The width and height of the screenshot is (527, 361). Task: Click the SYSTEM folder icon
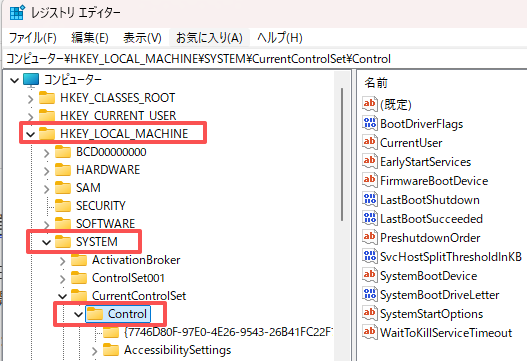click(63, 241)
